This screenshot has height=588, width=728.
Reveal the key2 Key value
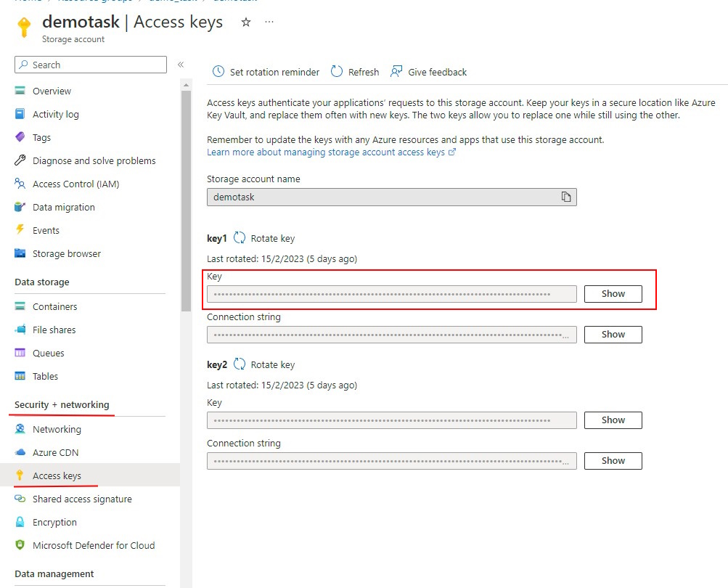pyautogui.click(x=613, y=420)
